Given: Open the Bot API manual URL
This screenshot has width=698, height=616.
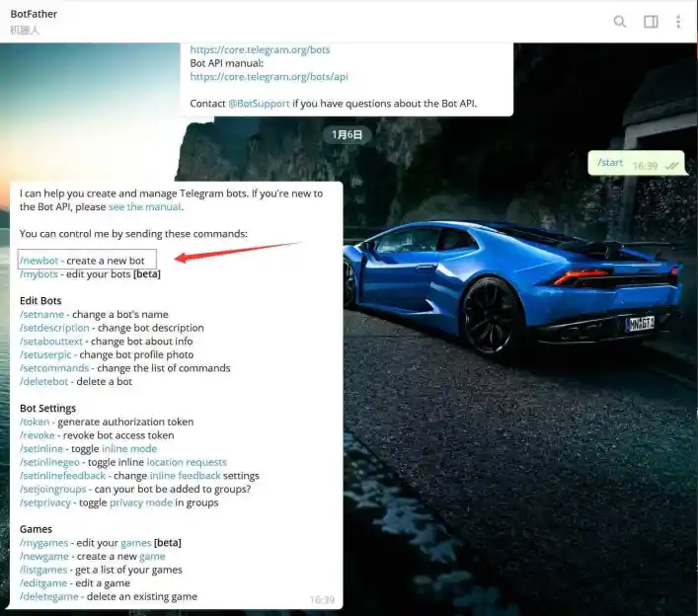Looking at the screenshot, I should (269, 76).
